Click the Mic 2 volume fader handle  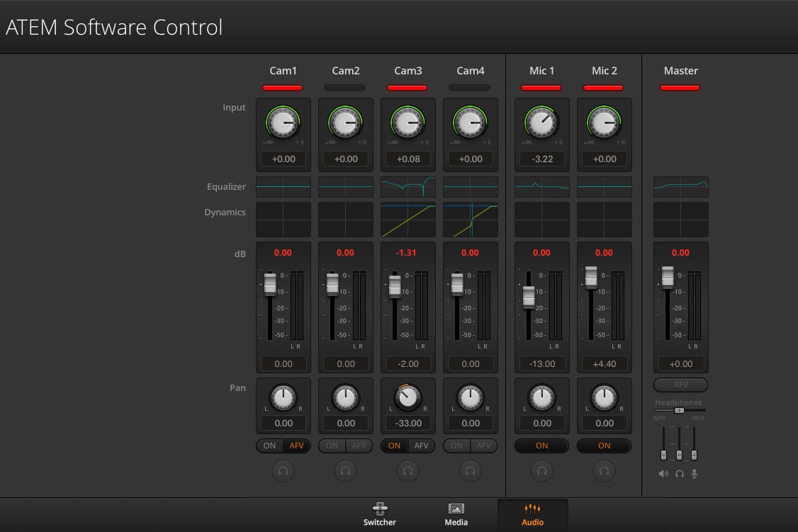coord(591,278)
